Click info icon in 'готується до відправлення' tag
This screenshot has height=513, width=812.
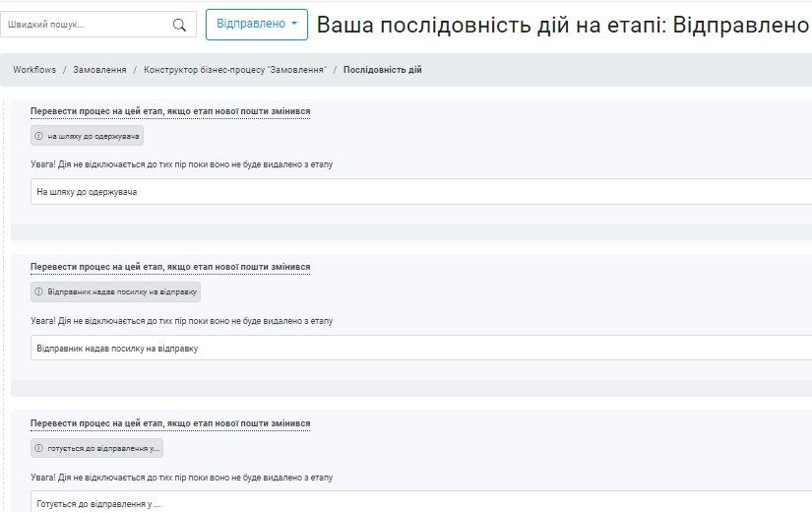point(38,448)
